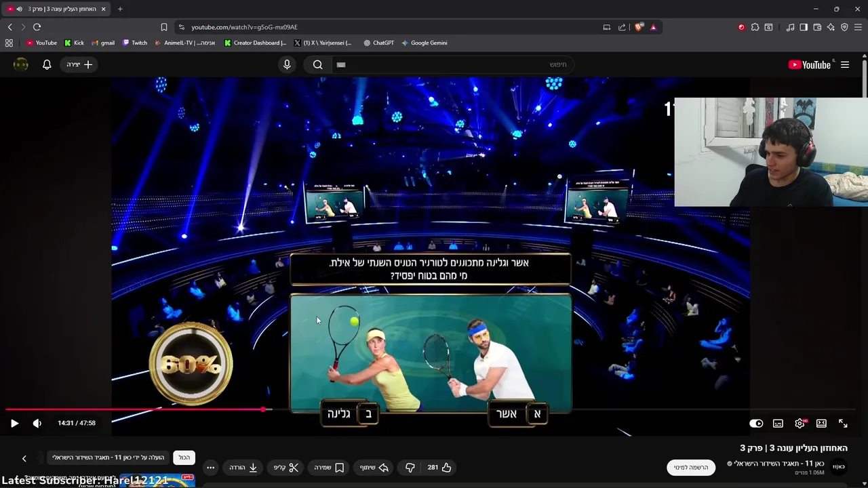The image size is (868, 488).
Task: Open the account avatar menu
Action: pos(21,64)
